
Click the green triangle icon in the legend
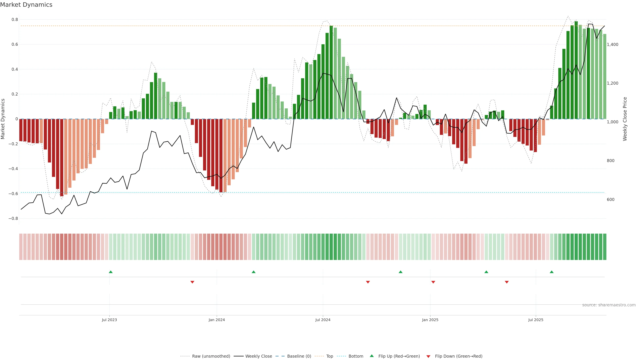[372, 356]
